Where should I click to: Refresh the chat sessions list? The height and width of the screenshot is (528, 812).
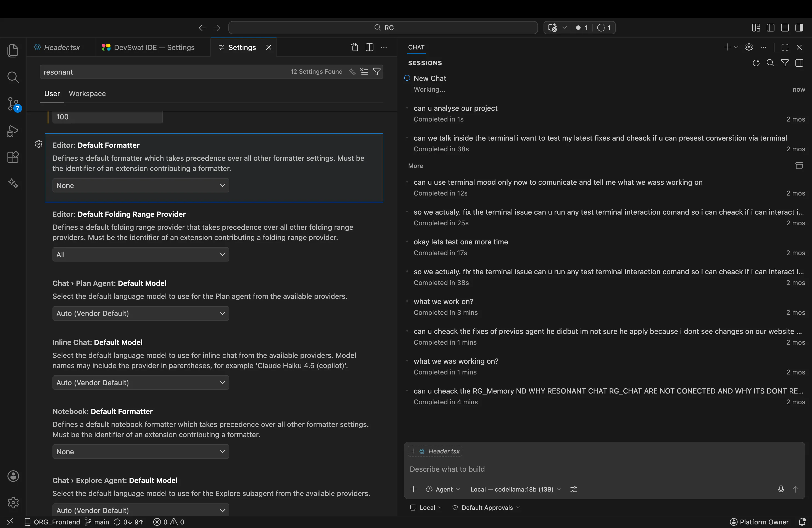(x=756, y=63)
